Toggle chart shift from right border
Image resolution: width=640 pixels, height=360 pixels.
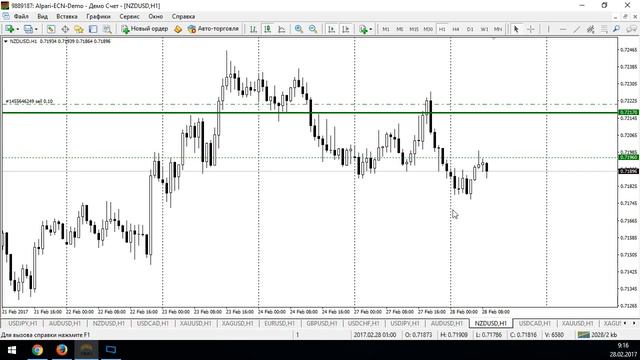(345, 29)
